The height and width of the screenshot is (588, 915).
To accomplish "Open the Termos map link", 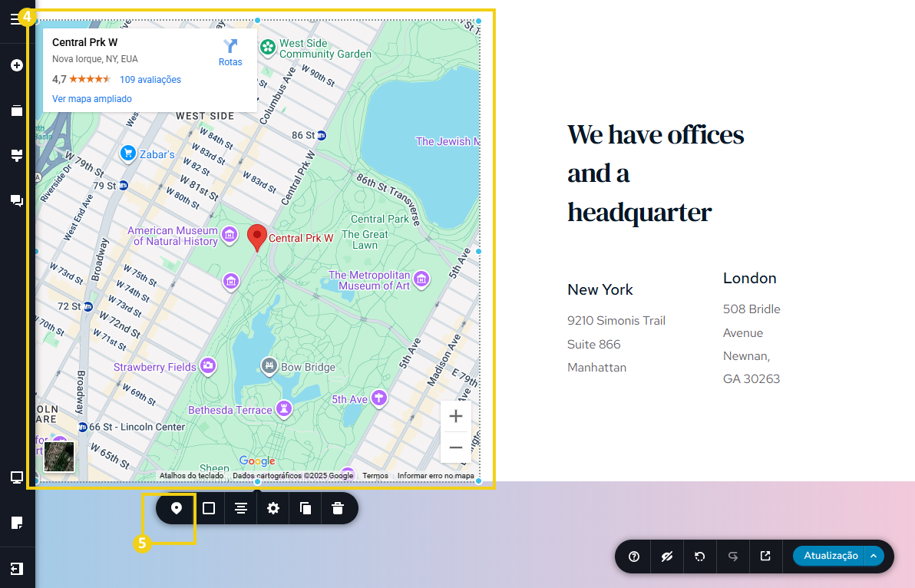I will coord(375,476).
